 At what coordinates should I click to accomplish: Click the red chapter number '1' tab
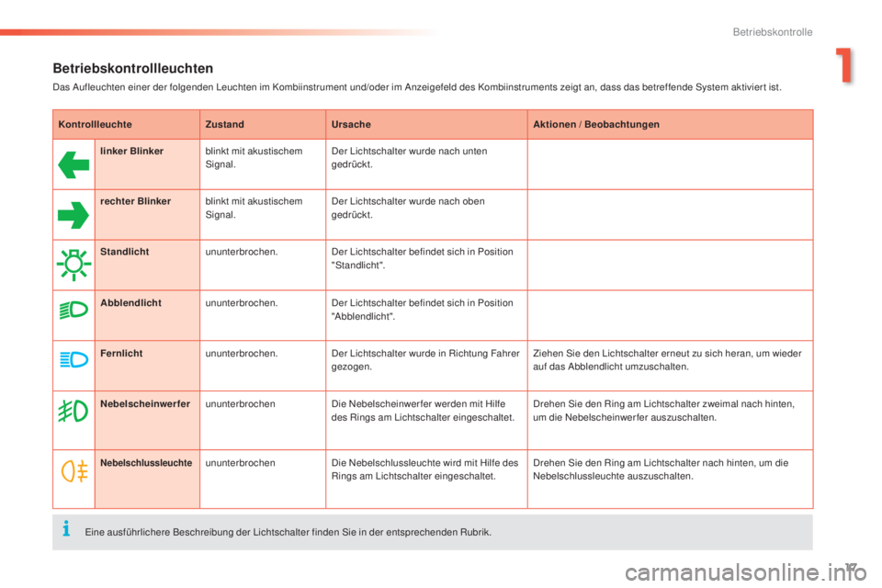tap(843, 65)
